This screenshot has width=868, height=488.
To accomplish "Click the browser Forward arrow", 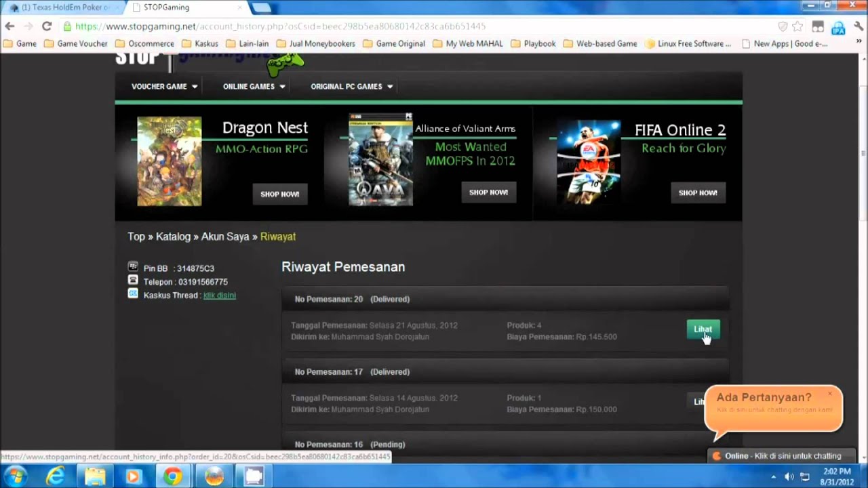I will click(x=28, y=26).
